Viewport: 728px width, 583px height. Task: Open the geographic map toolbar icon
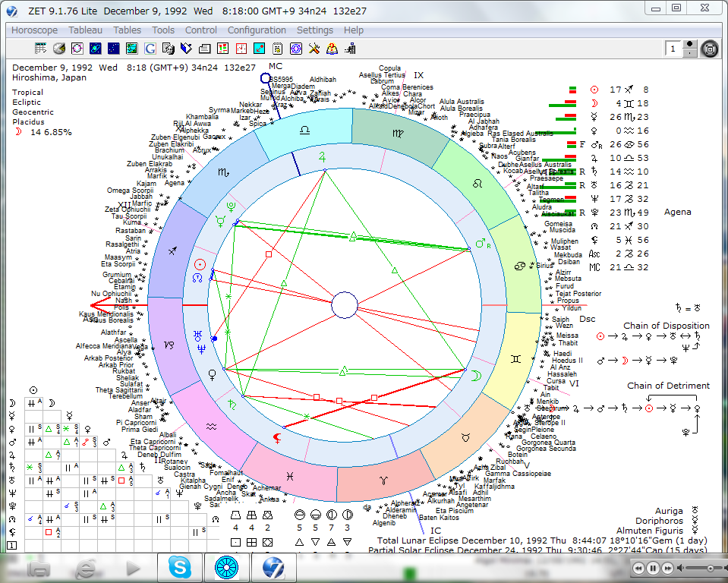point(132,49)
